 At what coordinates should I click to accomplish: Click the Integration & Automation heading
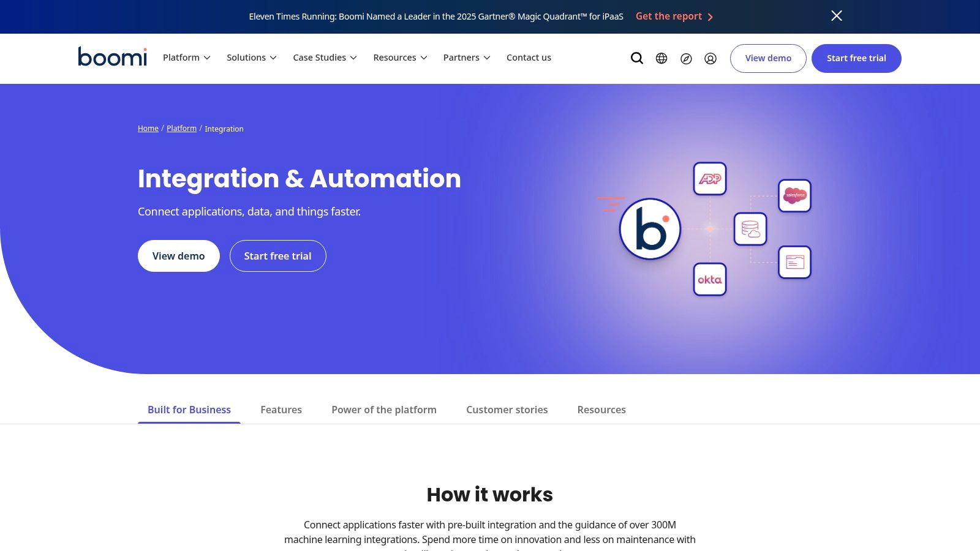300,179
